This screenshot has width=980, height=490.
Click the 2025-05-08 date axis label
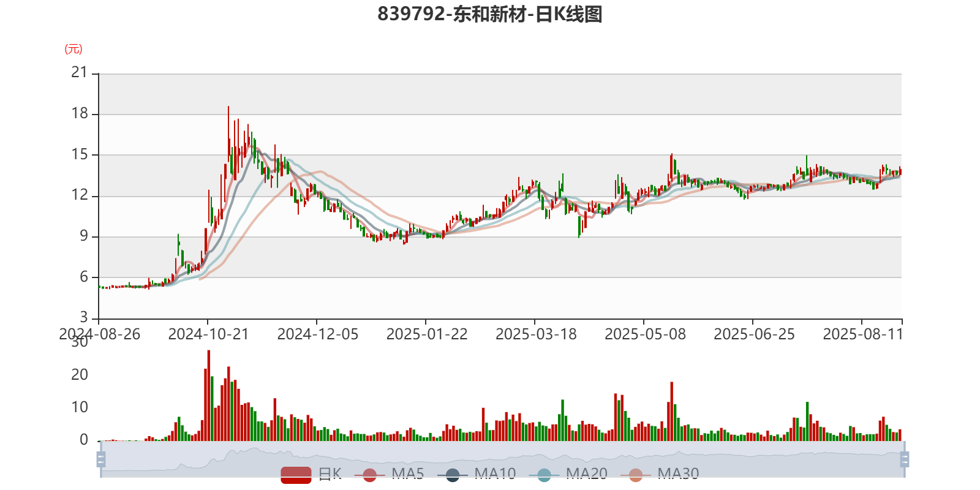(645, 334)
